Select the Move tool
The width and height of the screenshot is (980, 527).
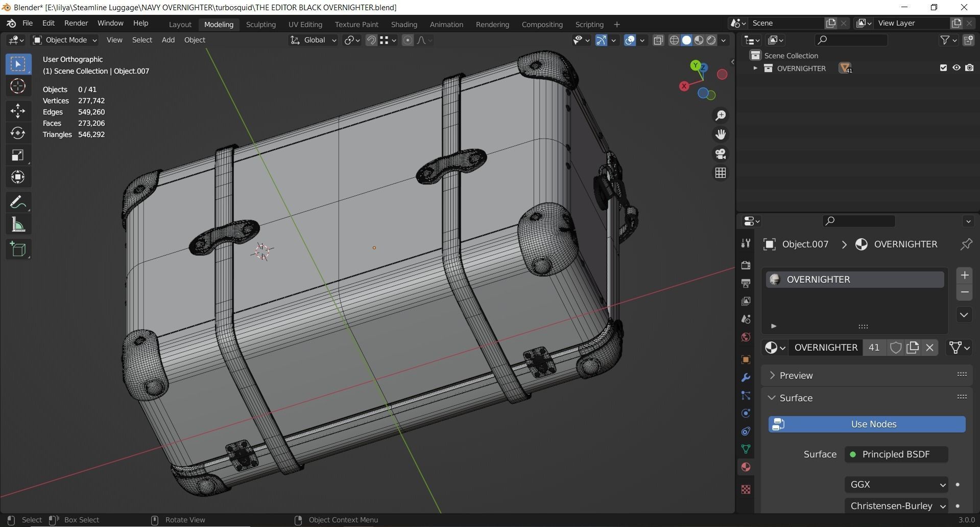click(x=18, y=110)
